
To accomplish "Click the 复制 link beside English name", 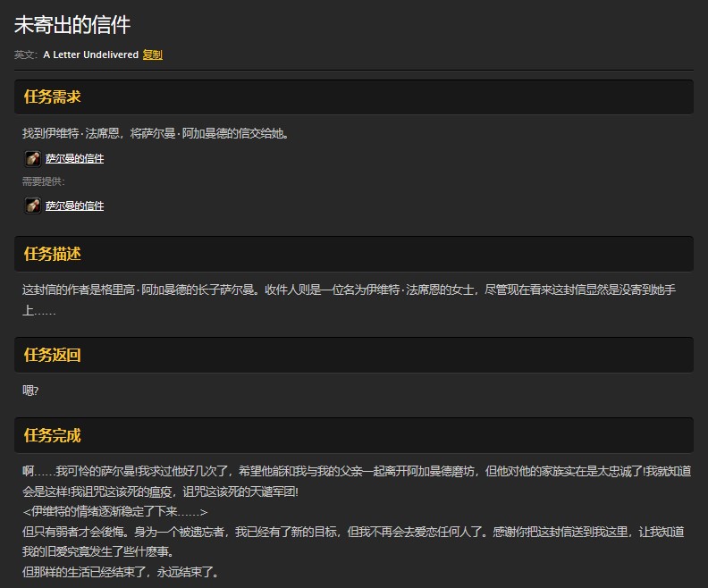I will point(152,55).
